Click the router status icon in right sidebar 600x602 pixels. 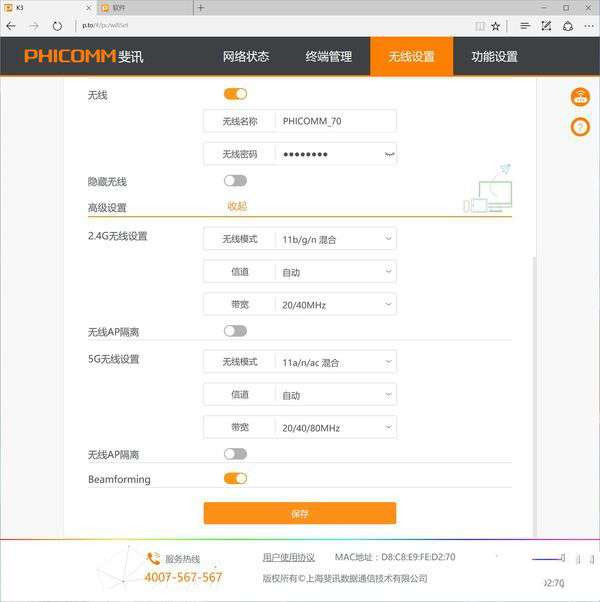580,97
